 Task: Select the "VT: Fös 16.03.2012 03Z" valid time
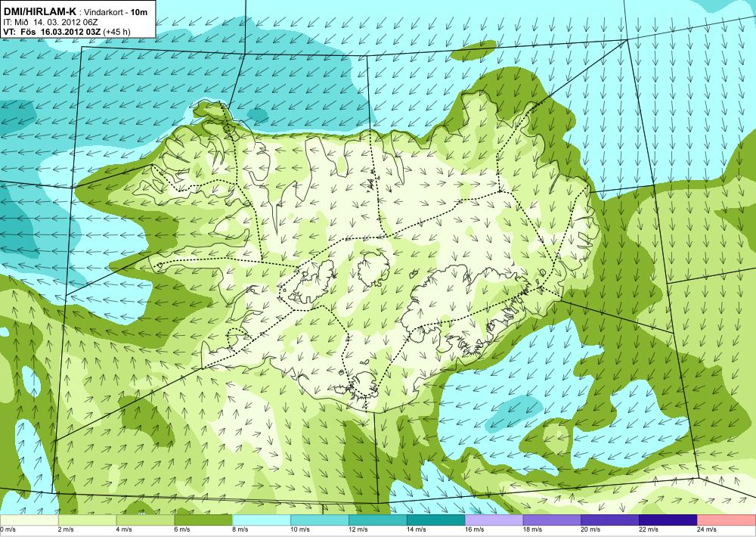coord(51,32)
